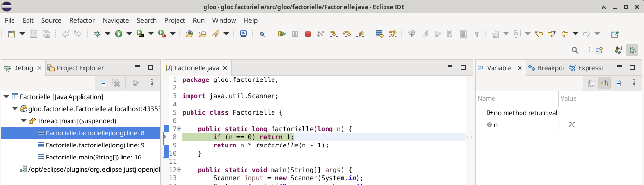Open the dropdown arrow beside the Run icon
Viewport: 644px width, 185px height.
(129, 34)
